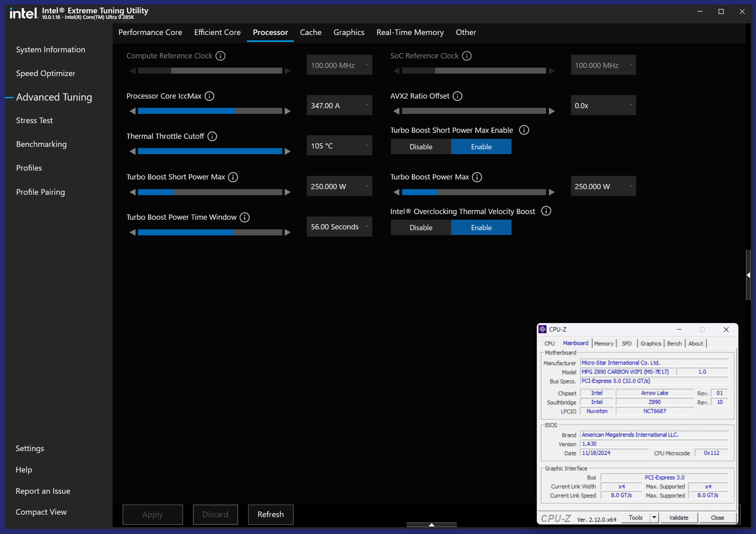This screenshot has width=756, height=534.
Task: Switch to Compact View
Action: pos(41,512)
